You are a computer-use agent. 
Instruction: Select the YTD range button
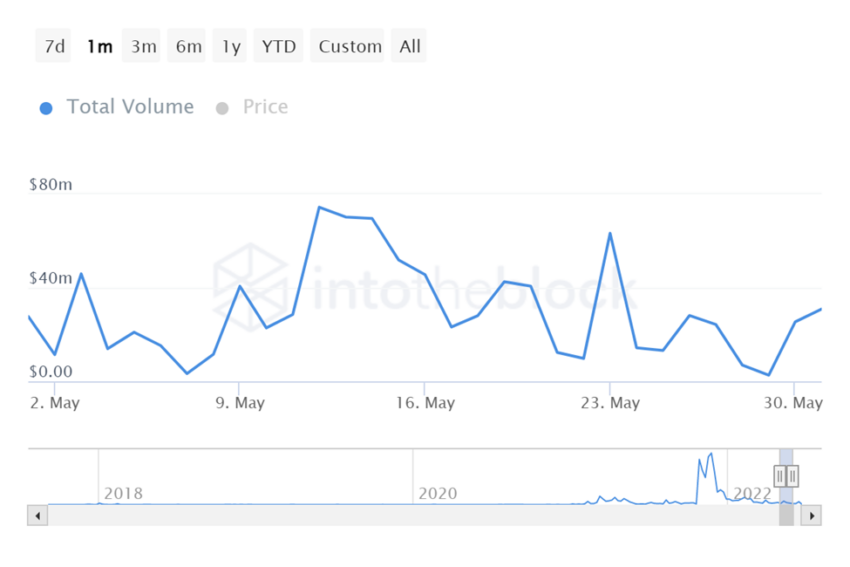tap(279, 46)
